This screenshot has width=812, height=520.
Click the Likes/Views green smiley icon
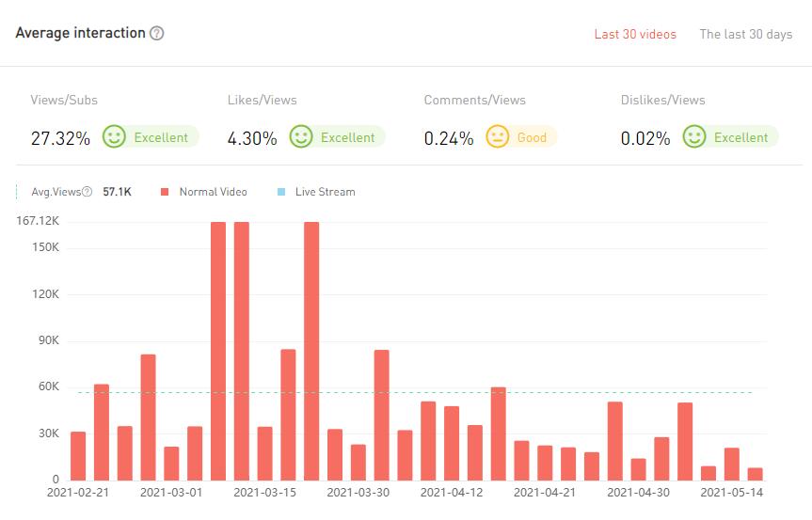click(x=301, y=137)
